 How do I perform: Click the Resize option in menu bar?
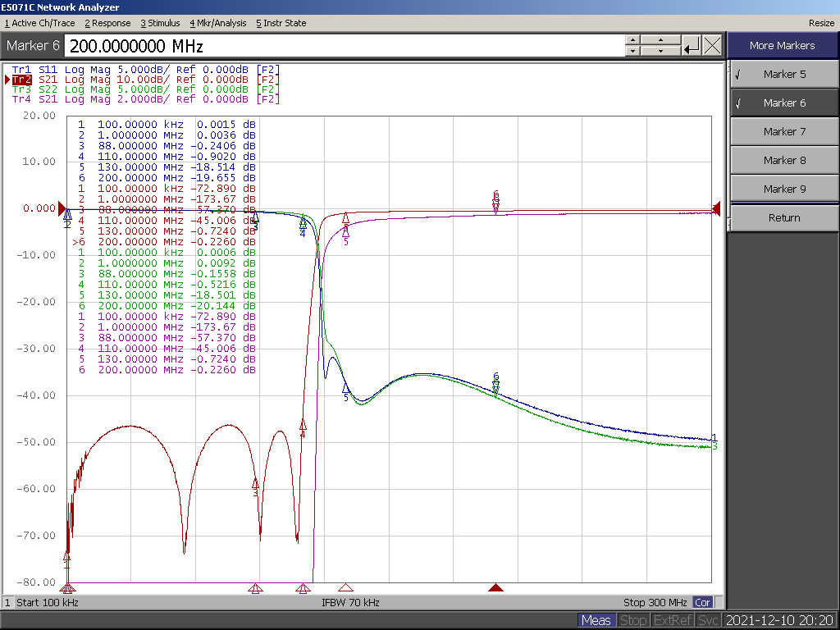tap(821, 23)
